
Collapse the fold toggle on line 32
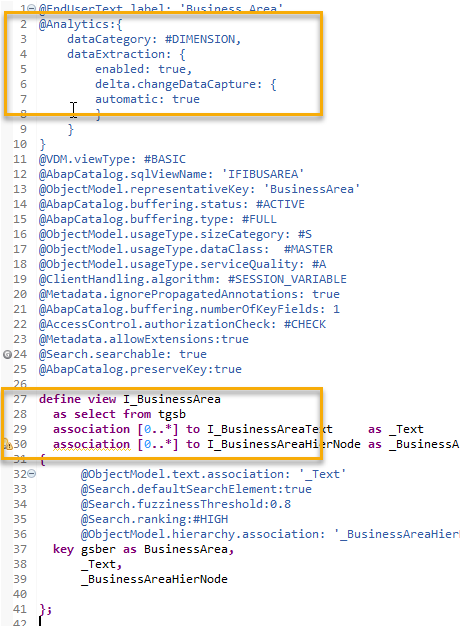pyautogui.click(x=32, y=474)
